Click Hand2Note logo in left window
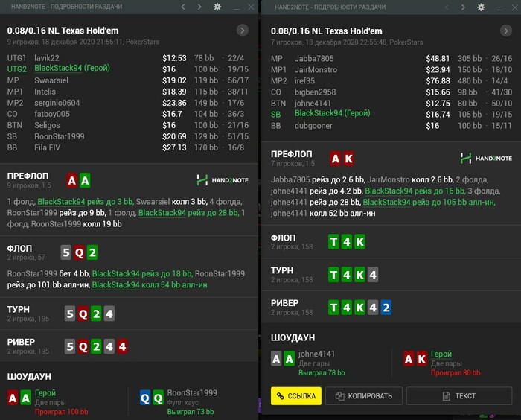521x420 pixels. (x=223, y=180)
